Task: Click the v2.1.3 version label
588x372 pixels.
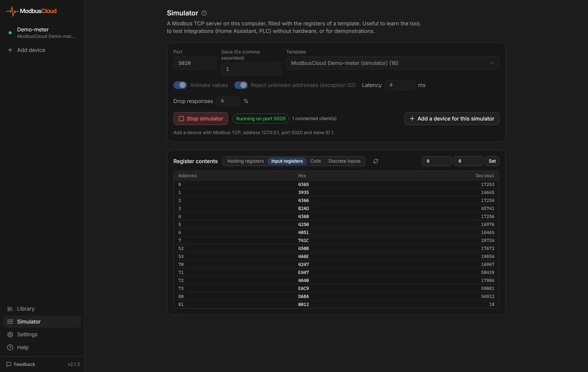Action: [73, 364]
